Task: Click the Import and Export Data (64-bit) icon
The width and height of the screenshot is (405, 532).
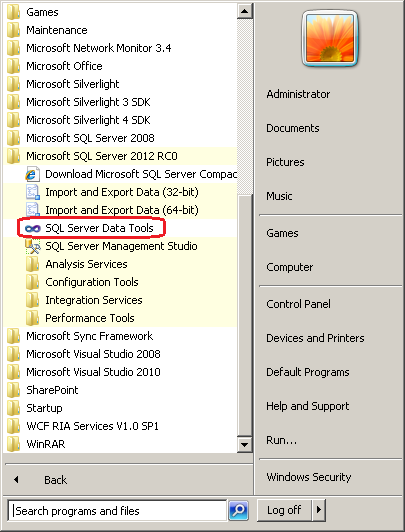Action: 33,210
